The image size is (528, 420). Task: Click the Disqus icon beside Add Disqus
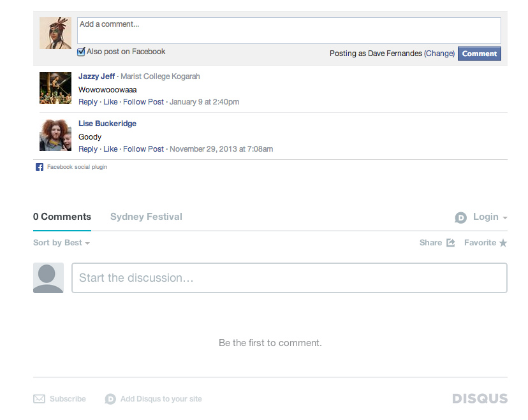point(110,399)
